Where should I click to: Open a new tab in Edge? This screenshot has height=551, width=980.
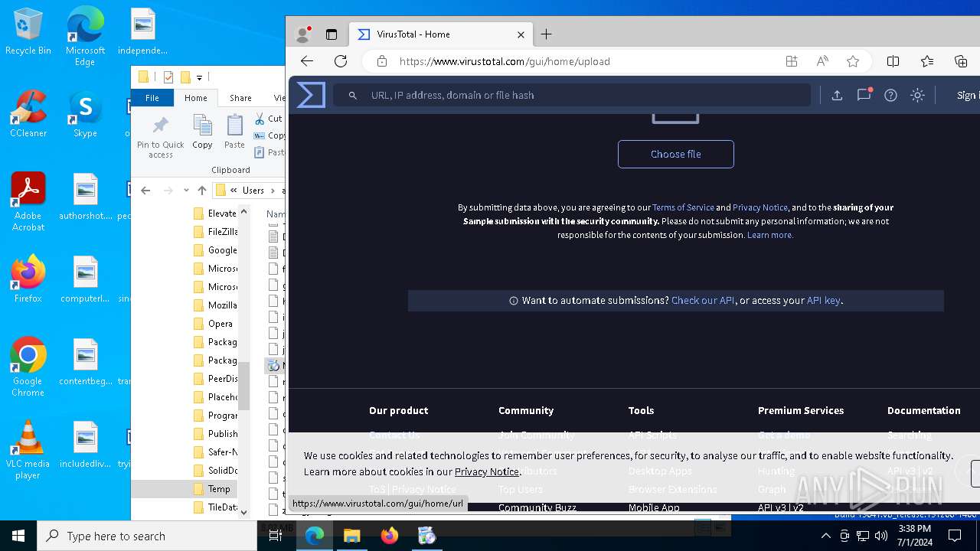pos(546,34)
